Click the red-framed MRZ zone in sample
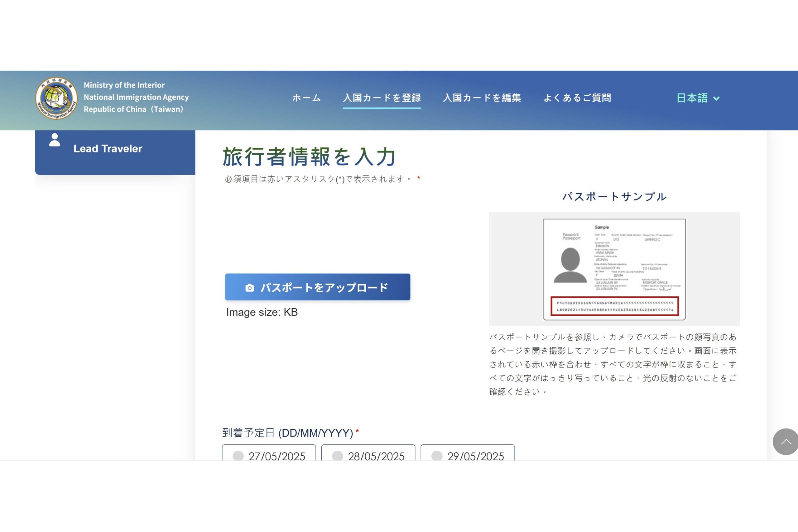 click(x=614, y=306)
